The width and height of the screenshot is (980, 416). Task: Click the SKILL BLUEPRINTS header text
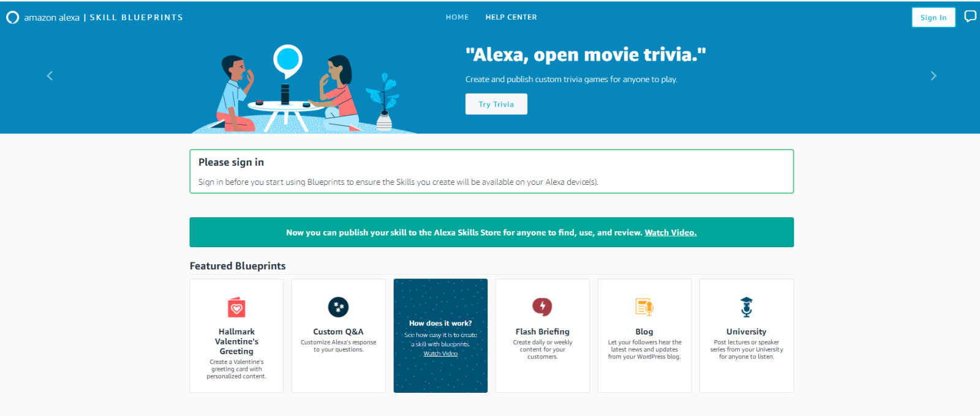coord(137,17)
